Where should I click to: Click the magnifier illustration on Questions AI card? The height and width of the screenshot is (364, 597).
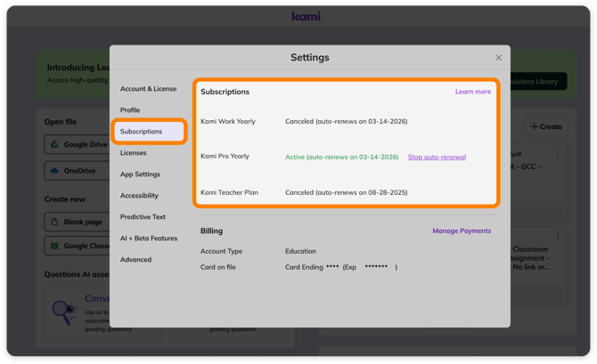click(x=63, y=311)
